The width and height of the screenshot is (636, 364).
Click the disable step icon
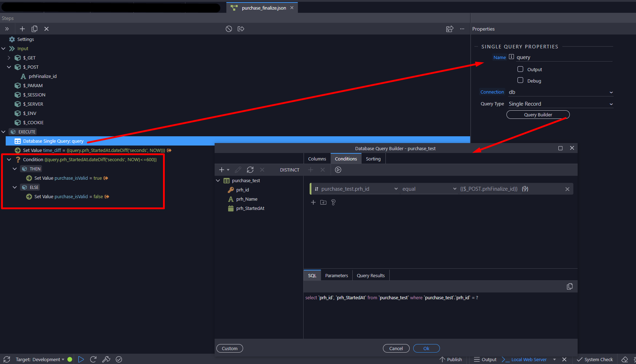[229, 29]
